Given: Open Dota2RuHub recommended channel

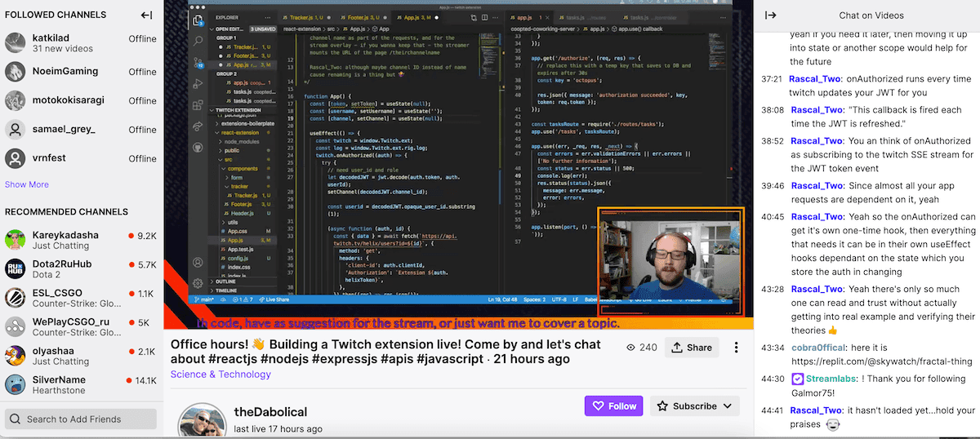Looking at the screenshot, I should 81,269.
